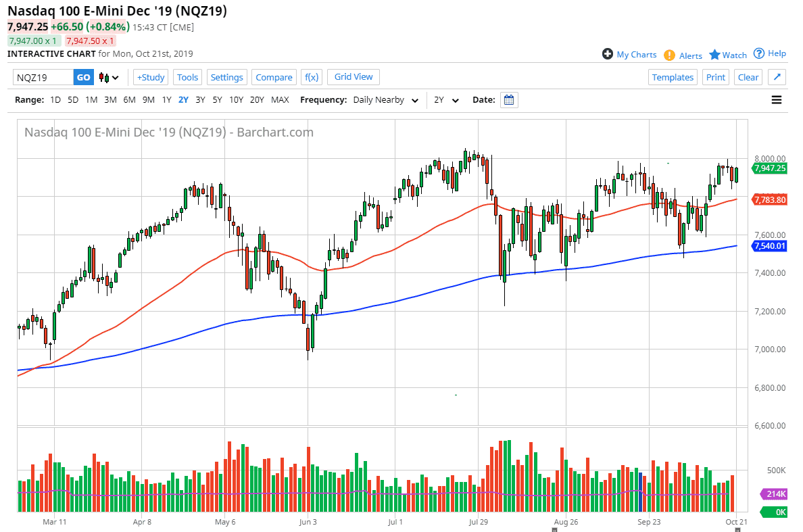Expand chart to fullscreen with arrow icon
The width and height of the screenshot is (803, 532).
click(777, 77)
